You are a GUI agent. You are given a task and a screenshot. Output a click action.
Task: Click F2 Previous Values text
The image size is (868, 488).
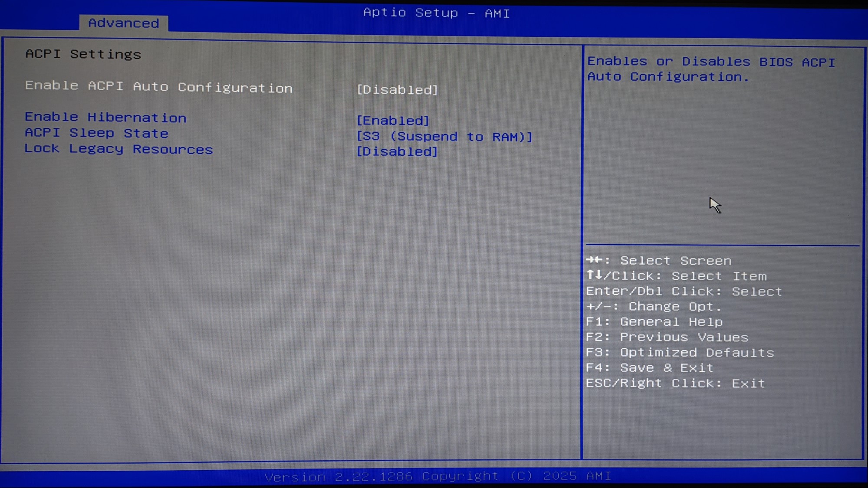[x=667, y=337]
